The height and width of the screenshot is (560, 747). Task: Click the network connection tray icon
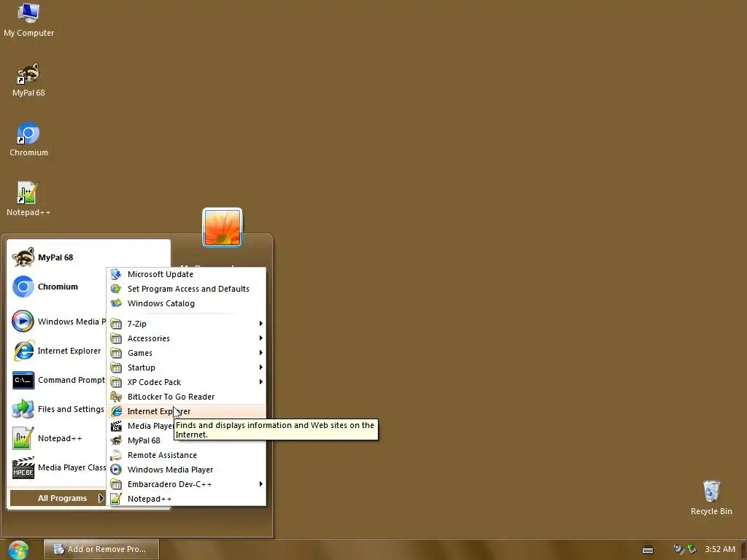point(678,549)
